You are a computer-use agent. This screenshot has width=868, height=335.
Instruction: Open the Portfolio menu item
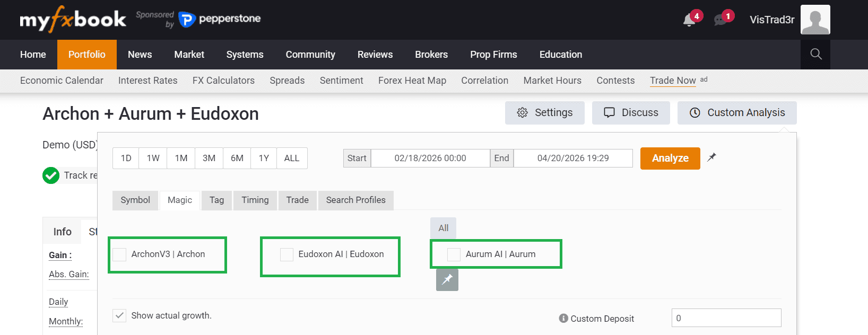click(87, 55)
